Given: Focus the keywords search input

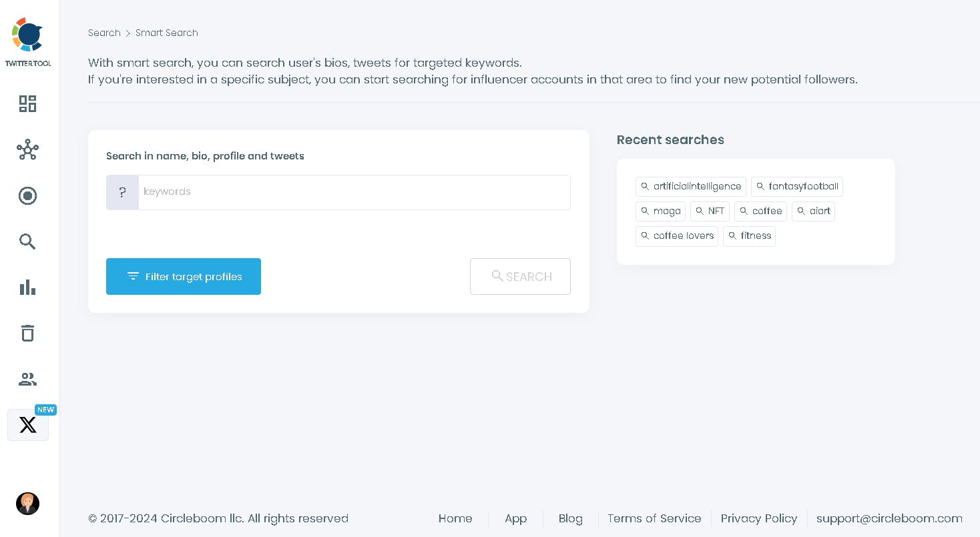Looking at the screenshot, I should (354, 192).
